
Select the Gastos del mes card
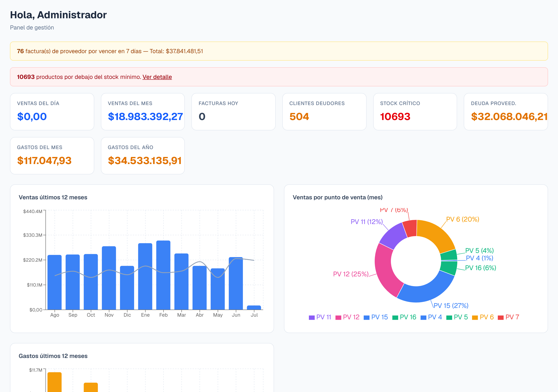tap(52, 156)
